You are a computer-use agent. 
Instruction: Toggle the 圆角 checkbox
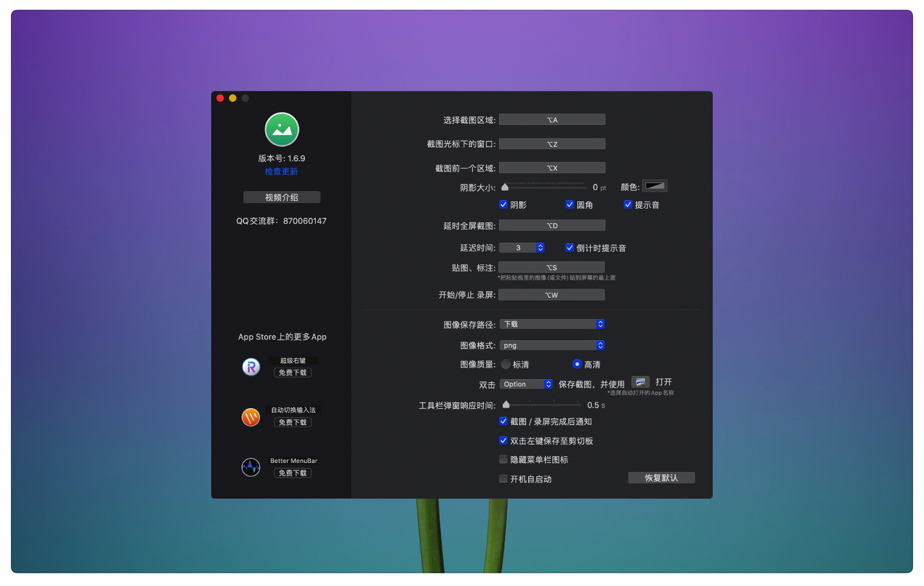point(569,205)
